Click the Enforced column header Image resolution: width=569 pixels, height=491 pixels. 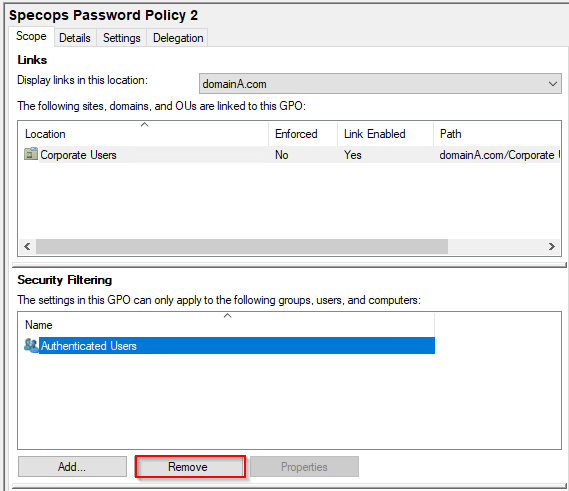(303, 134)
